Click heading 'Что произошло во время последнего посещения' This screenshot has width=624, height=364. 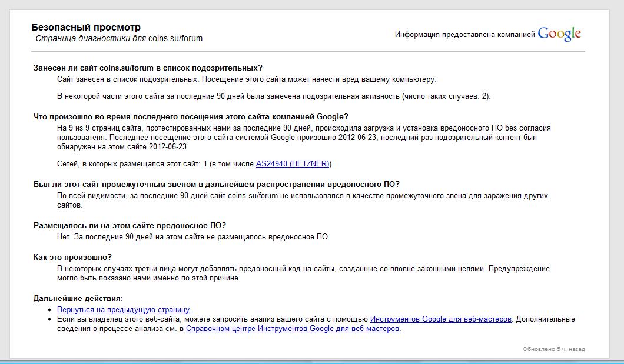click(191, 116)
